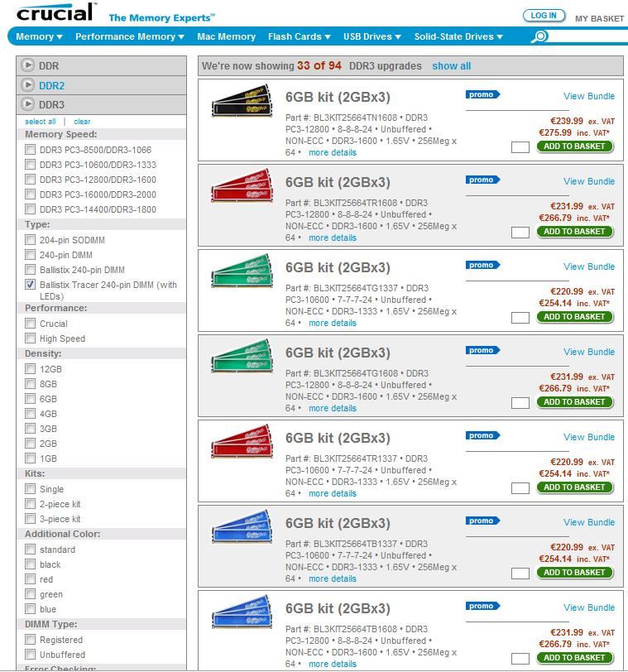The width and height of the screenshot is (628, 672).
Task: Open green memory kit image BL3KIT25664TG1337
Action: click(x=242, y=271)
